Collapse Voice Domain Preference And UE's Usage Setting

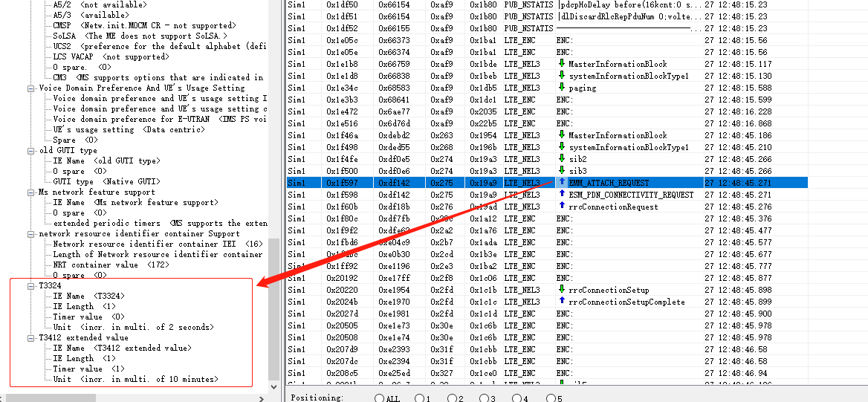[31, 88]
